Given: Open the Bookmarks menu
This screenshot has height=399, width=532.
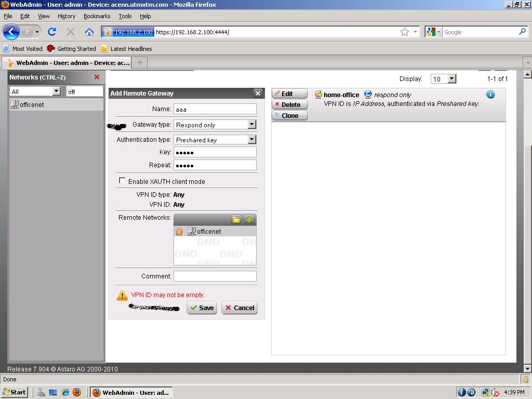Looking at the screenshot, I should coord(97,16).
